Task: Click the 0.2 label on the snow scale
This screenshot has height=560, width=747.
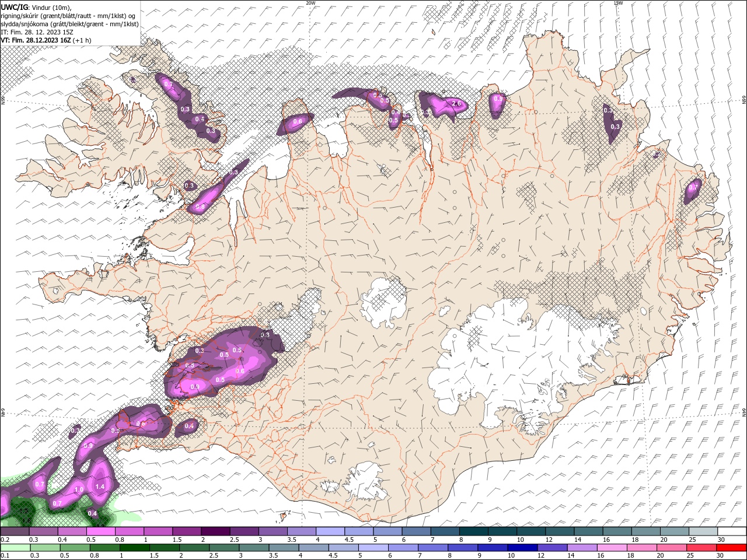Action: (x=4, y=540)
